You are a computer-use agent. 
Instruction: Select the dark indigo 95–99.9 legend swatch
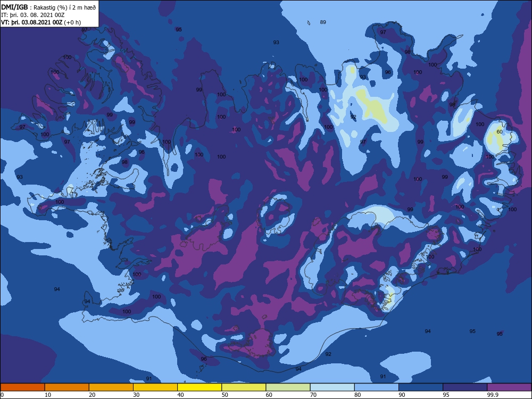(465, 387)
